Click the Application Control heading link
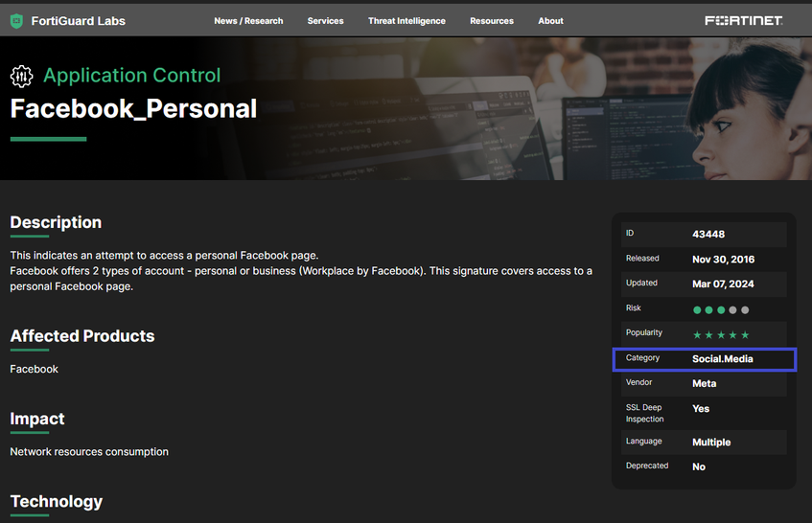The image size is (812, 523). click(x=132, y=76)
